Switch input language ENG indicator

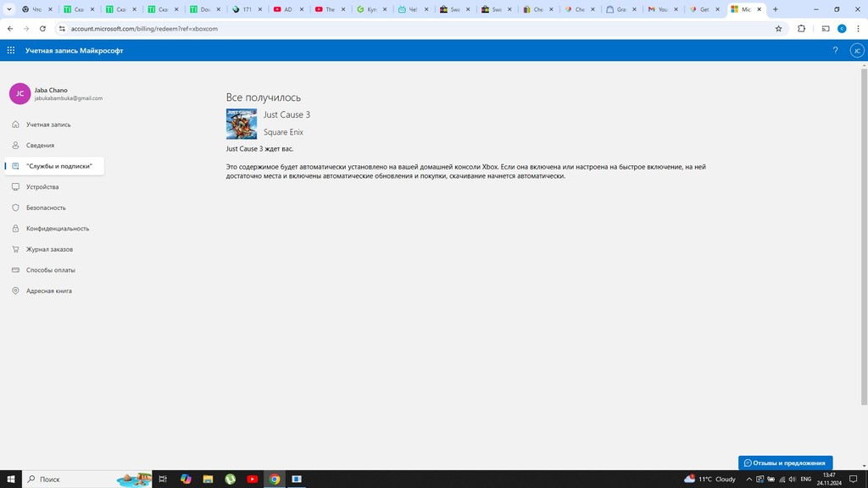pos(806,480)
